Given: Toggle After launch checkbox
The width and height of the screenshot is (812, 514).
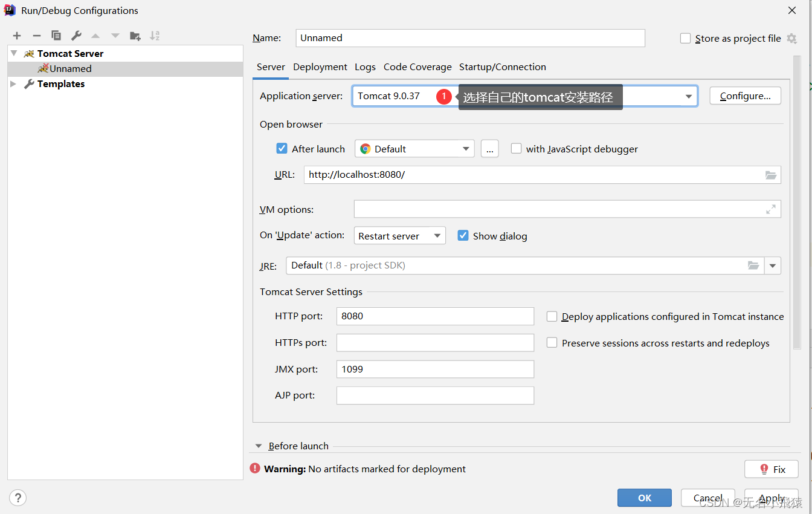Looking at the screenshot, I should coord(282,148).
